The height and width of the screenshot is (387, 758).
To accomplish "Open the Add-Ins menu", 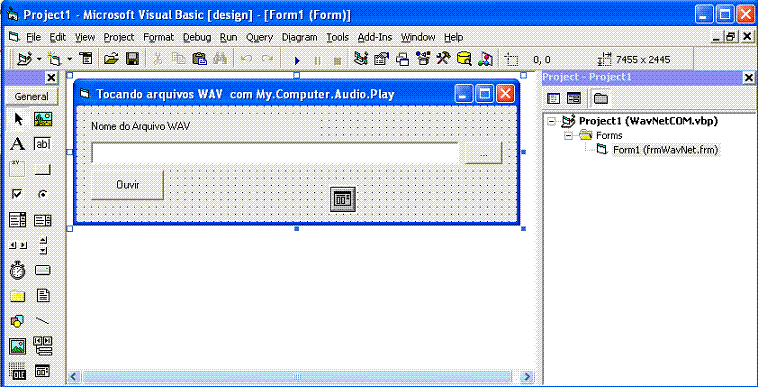I will 375,37.
